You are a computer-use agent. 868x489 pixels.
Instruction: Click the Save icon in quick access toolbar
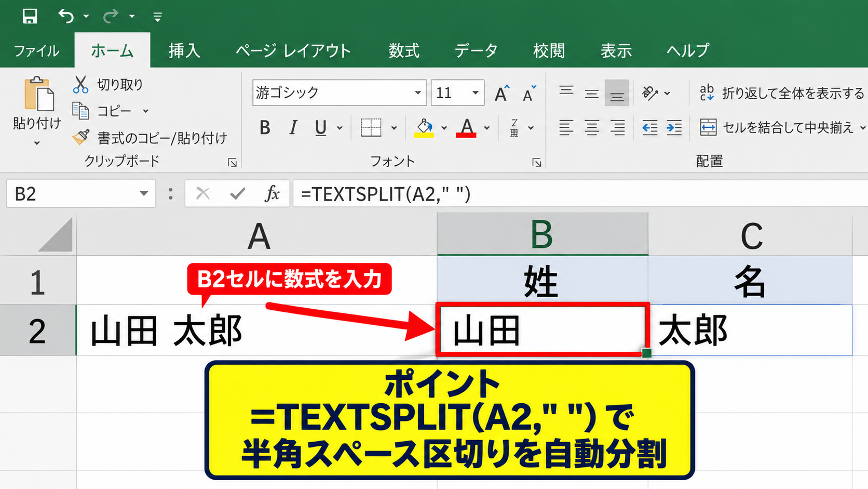(30, 16)
